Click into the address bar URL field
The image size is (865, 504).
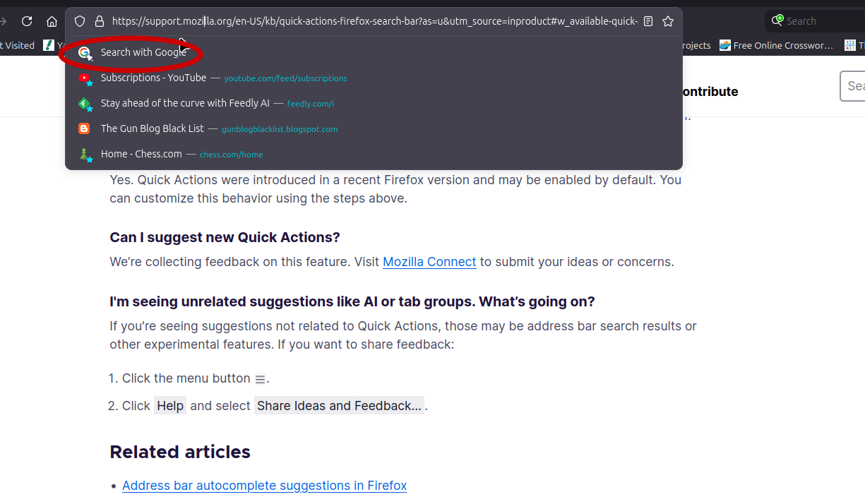pos(374,21)
